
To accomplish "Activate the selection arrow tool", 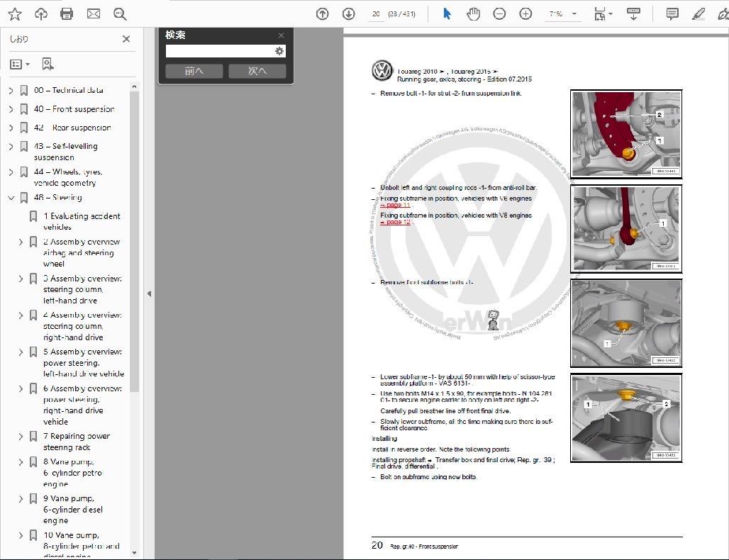I will click(x=447, y=14).
